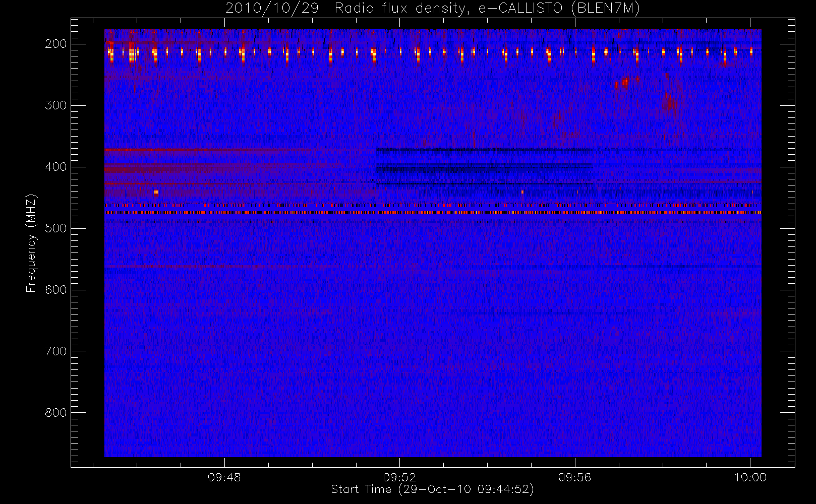Click the 400 frequency tick label
The height and width of the screenshot is (504, 816).
click(56, 167)
